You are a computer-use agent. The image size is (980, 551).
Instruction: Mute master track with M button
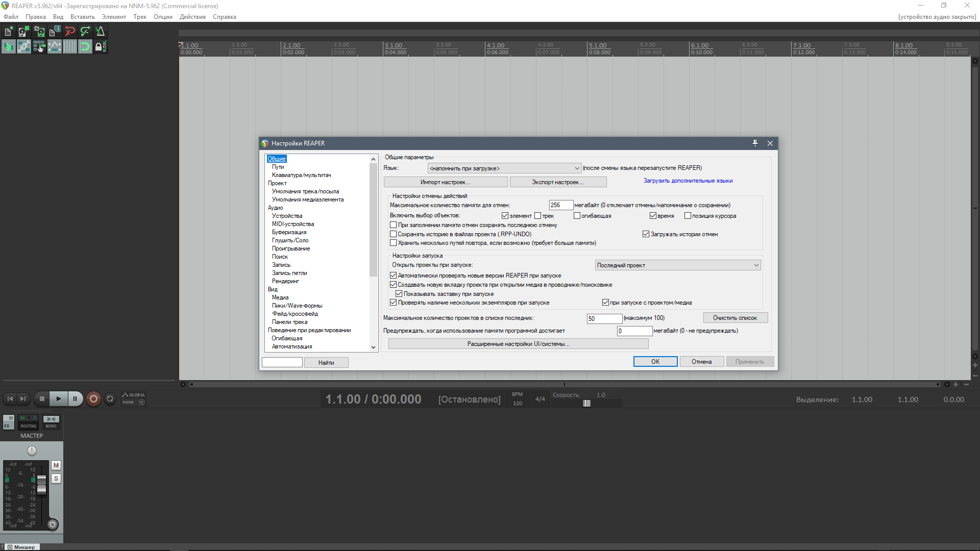coord(56,465)
